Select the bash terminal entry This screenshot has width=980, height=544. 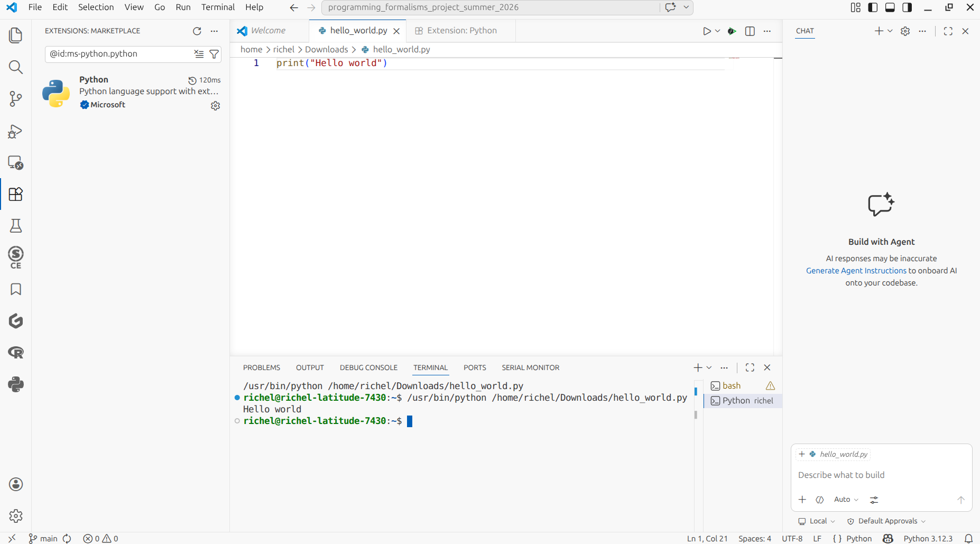[x=743, y=386]
